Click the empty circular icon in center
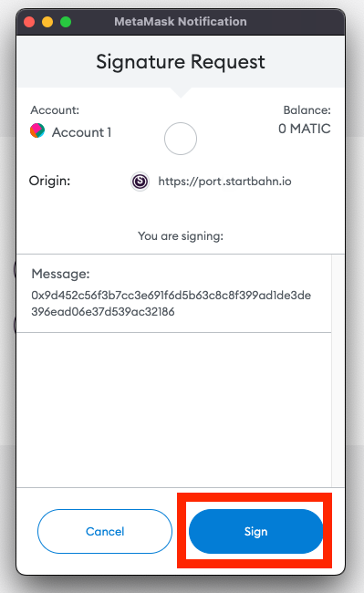The image size is (364, 593). pos(181,139)
